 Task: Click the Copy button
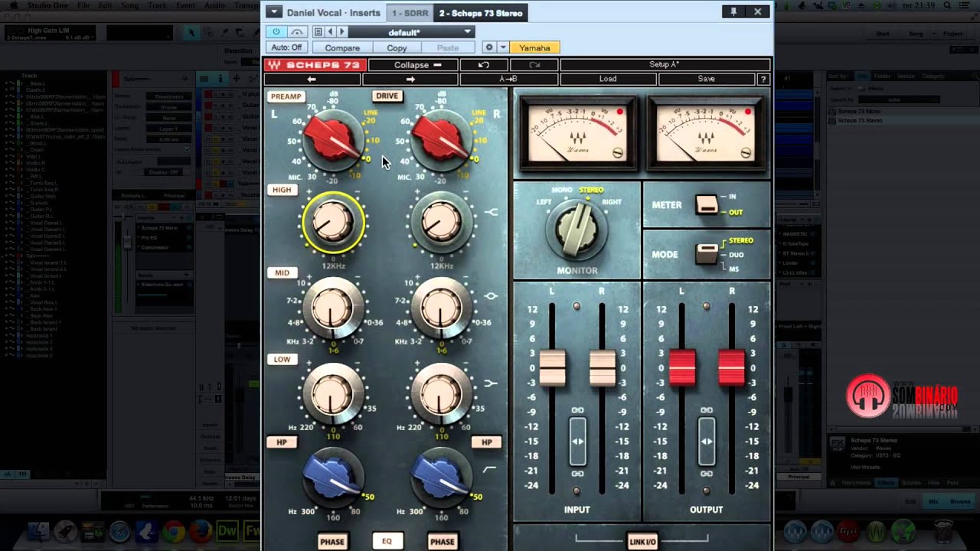397,47
